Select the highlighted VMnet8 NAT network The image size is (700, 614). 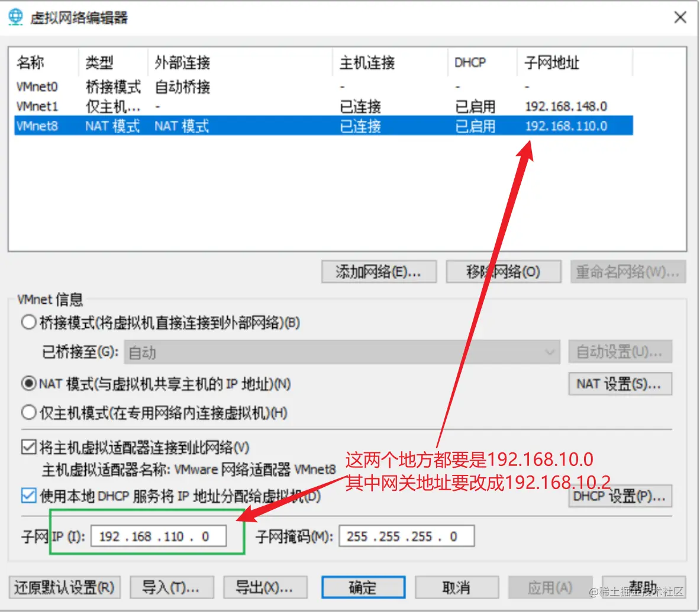(178, 126)
